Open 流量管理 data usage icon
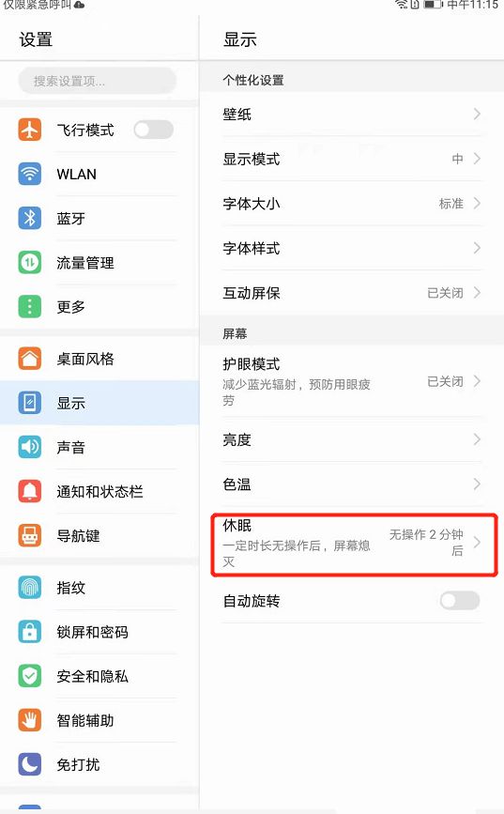 (x=30, y=262)
